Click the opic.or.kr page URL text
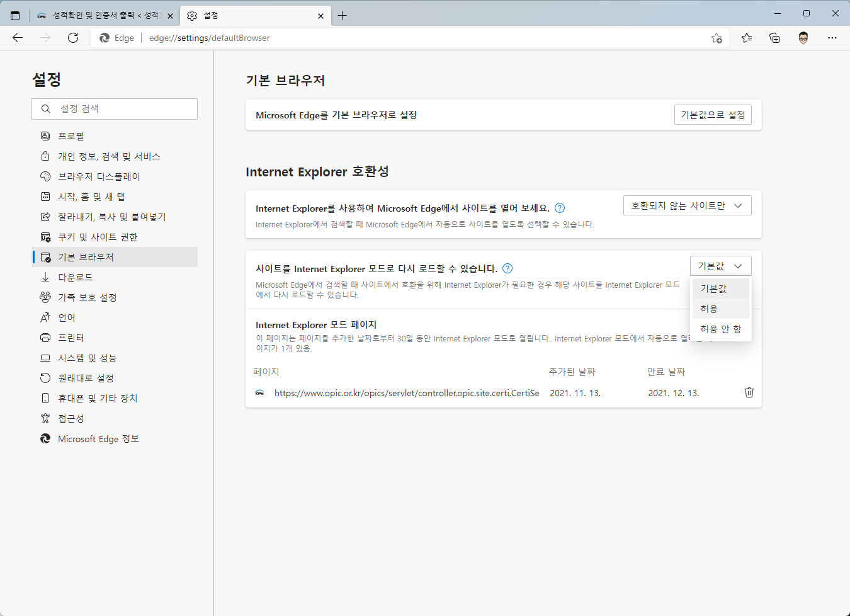 click(407, 393)
